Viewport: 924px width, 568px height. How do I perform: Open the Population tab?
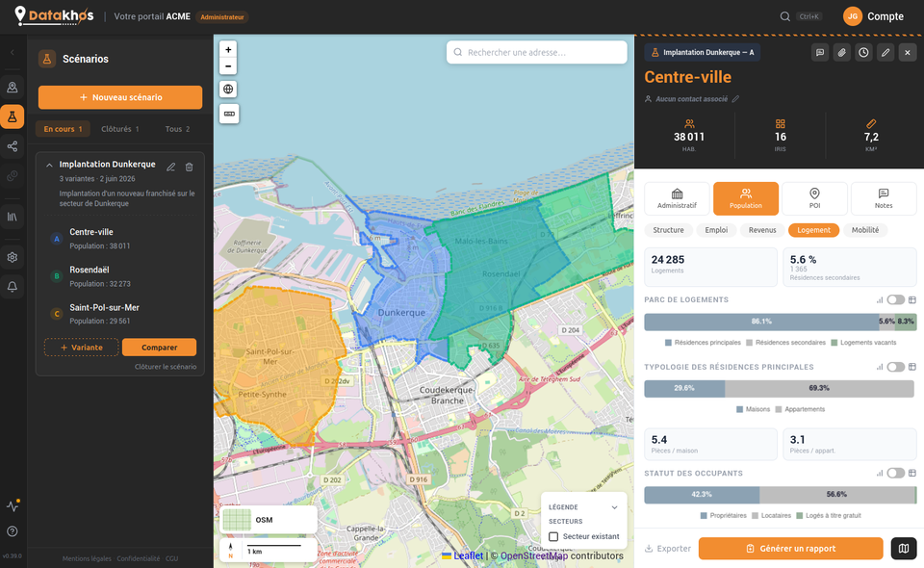[745, 198]
